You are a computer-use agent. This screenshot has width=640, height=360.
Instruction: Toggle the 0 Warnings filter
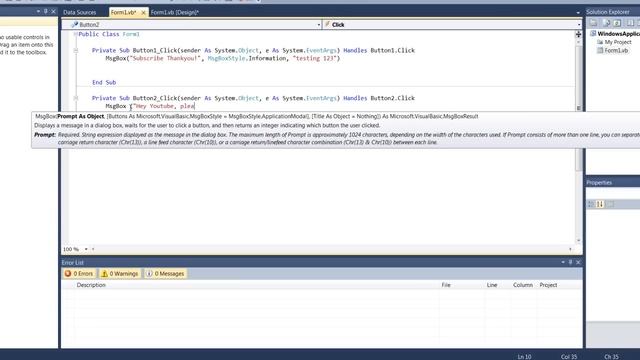pos(120,274)
